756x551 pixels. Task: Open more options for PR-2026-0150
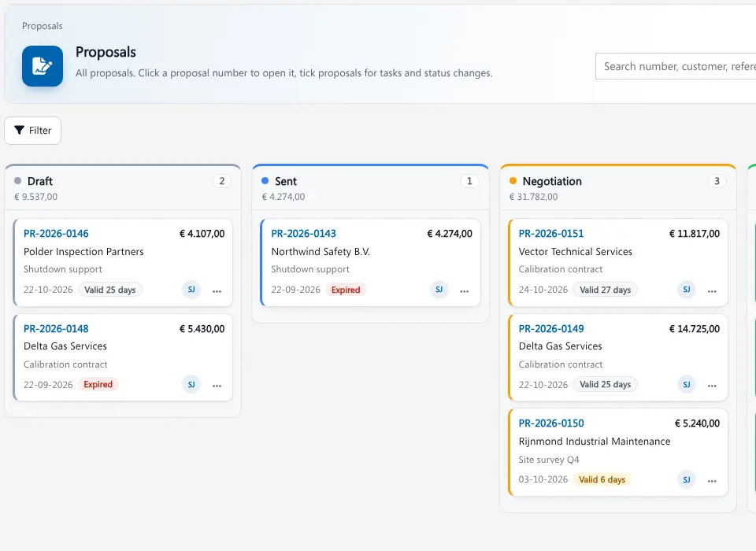(712, 481)
